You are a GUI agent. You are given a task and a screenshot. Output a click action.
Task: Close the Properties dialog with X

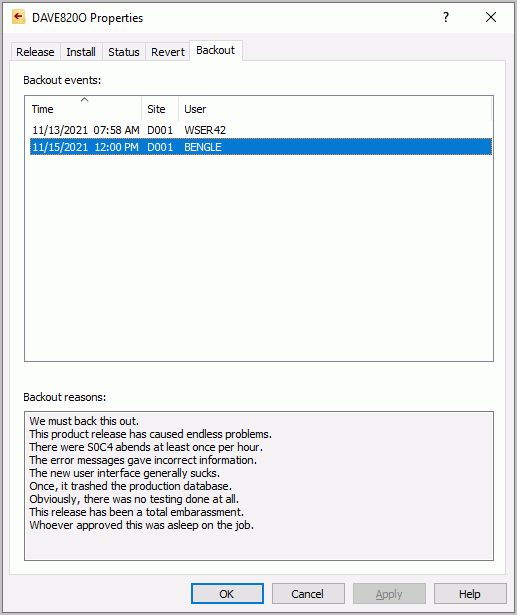pyautogui.click(x=491, y=17)
